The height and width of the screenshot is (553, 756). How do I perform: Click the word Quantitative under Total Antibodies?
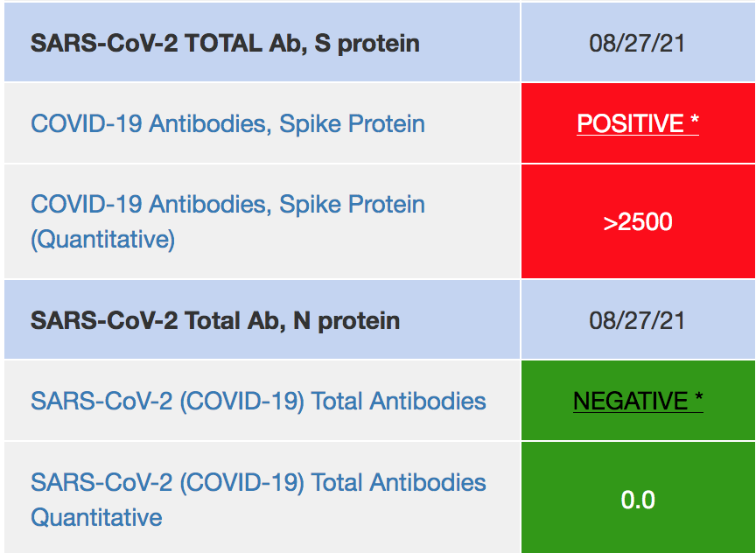click(x=96, y=516)
